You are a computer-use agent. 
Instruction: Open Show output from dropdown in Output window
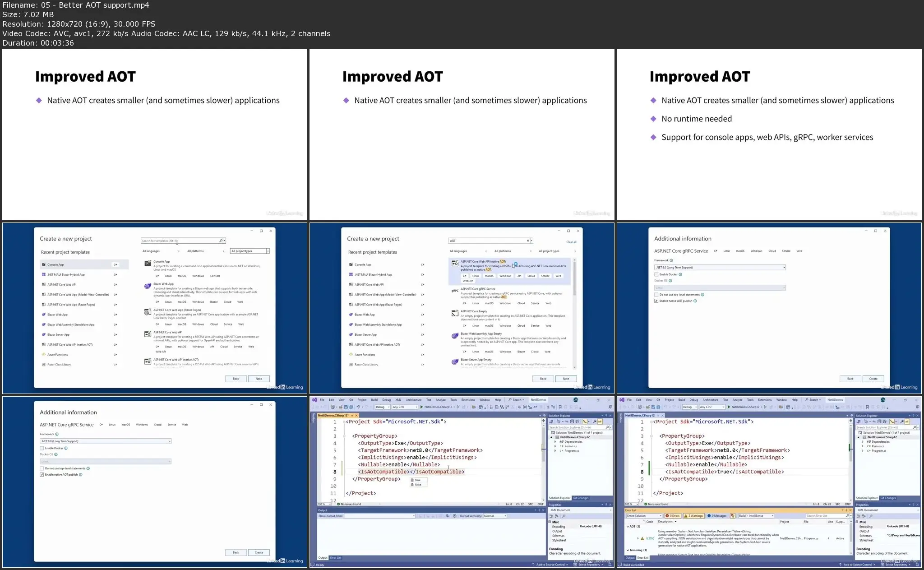(x=380, y=516)
